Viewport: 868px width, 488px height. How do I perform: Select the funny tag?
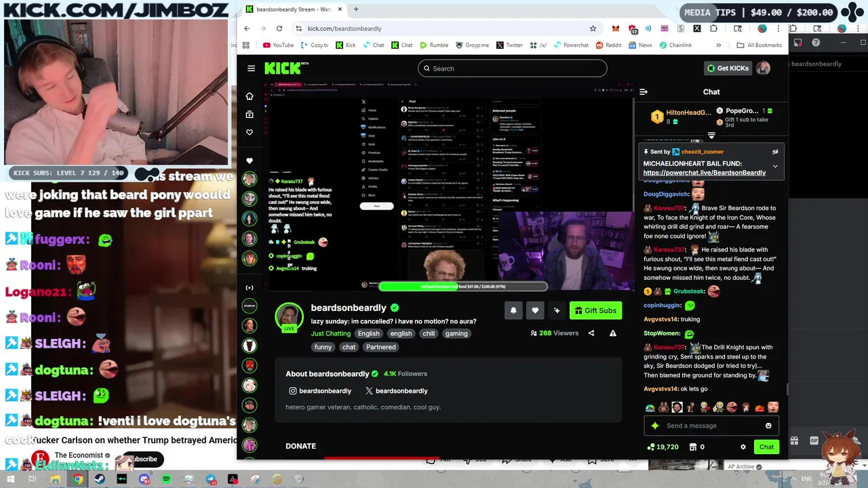coord(323,347)
